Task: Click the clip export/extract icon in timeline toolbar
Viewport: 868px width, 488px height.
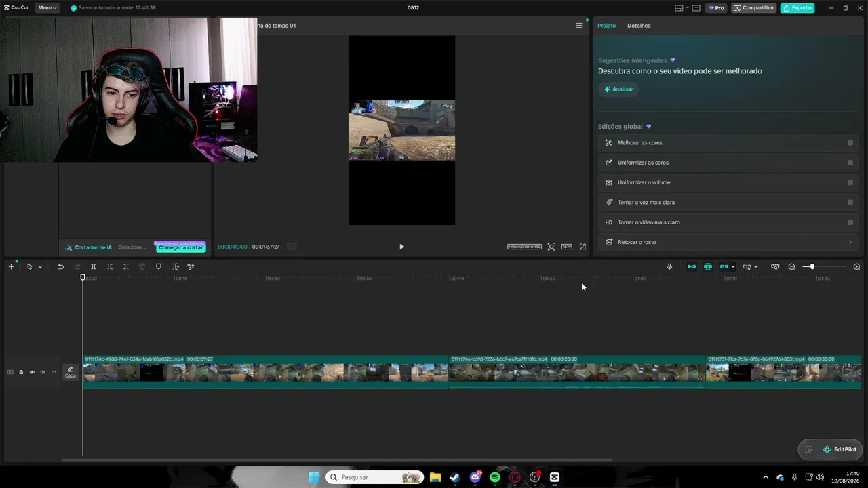Action: pyautogui.click(x=176, y=266)
